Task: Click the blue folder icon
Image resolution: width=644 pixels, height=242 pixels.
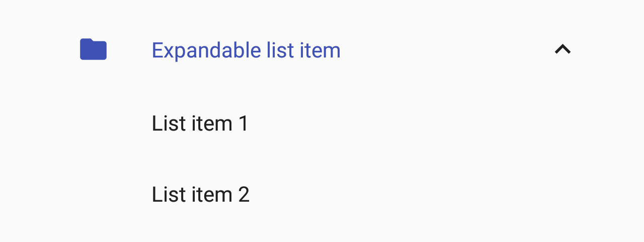Action: click(x=93, y=49)
